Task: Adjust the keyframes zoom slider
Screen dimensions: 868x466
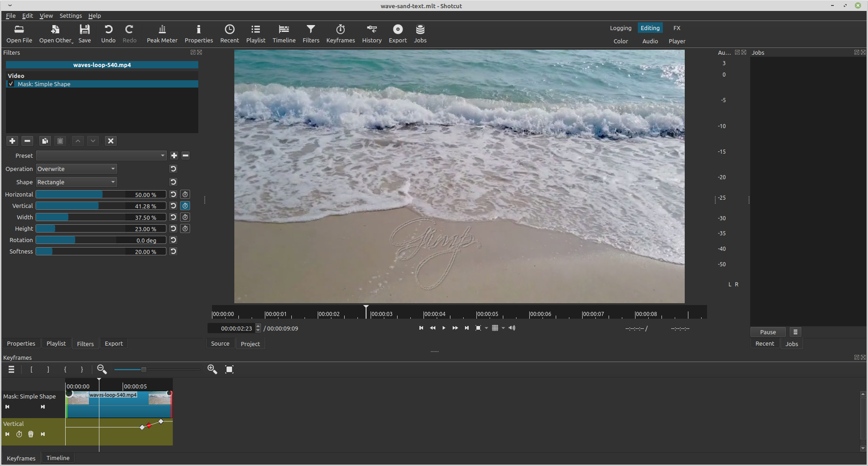Action: coord(157,369)
